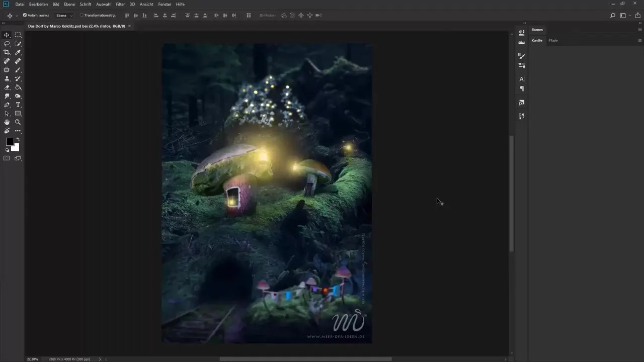The height and width of the screenshot is (362, 644).
Task: Select the Spot Healing Brush tool
Action: click(7, 61)
